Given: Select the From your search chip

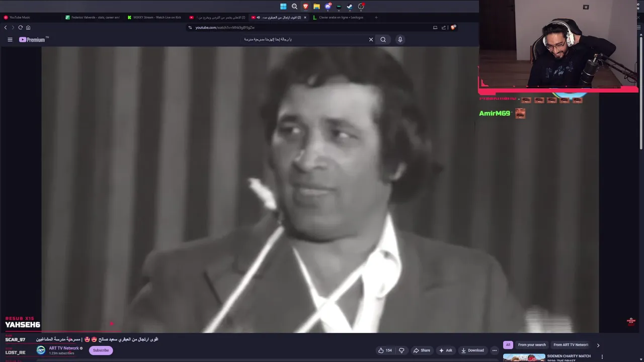Looking at the screenshot, I should 532,345.
